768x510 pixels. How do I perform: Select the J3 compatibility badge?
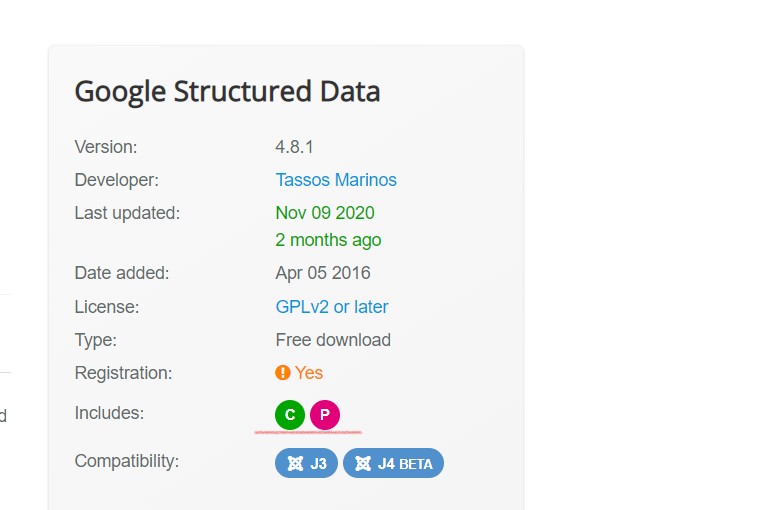[306, 463]
